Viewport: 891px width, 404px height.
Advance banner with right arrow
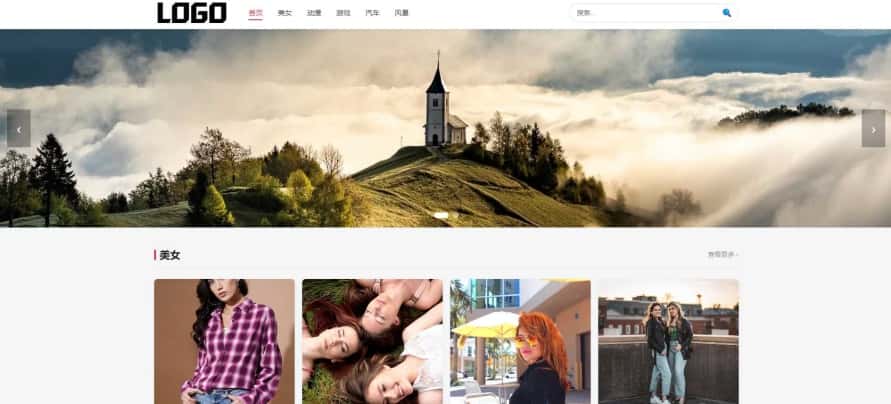point(873,128)
